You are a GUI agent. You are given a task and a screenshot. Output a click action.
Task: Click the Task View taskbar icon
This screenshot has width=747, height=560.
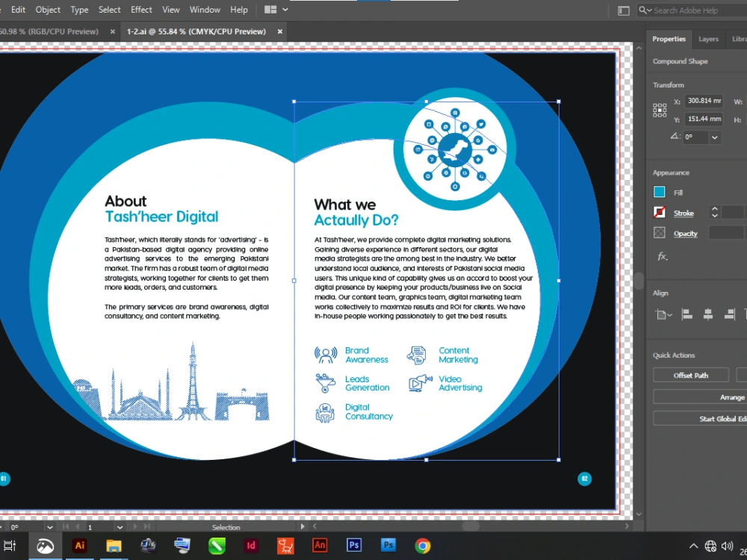(x=10, y=546)
